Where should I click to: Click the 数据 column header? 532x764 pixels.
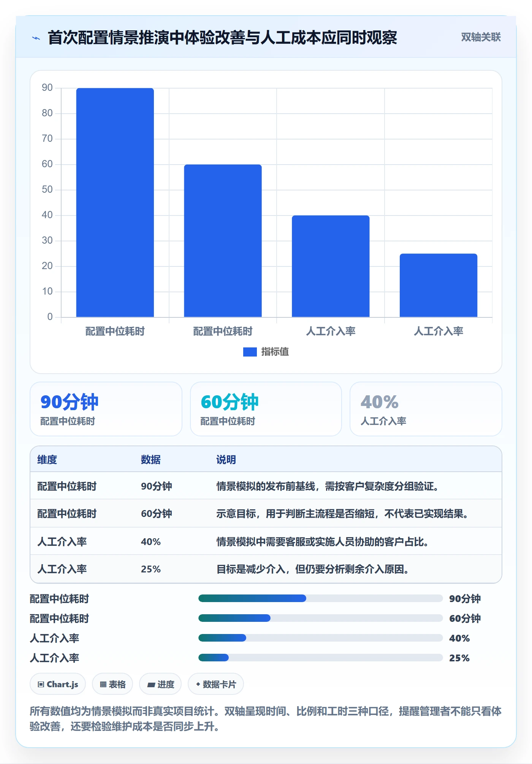click(x=151, y=460)
